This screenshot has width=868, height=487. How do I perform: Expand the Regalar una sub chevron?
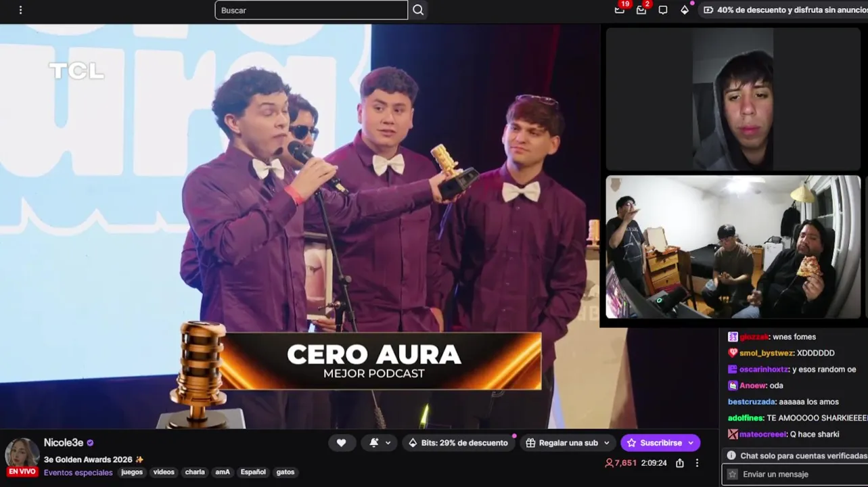[x=607, y=443]
